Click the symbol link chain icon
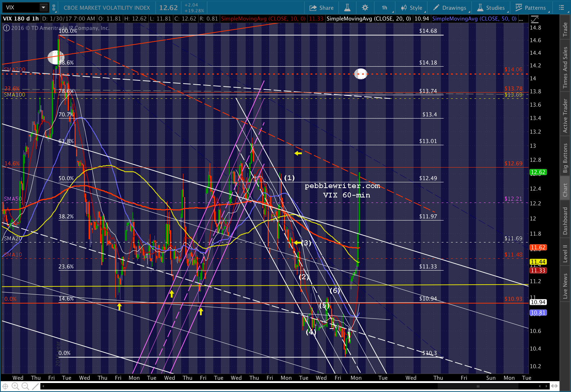The image size is (571, 392). [x=54, y=8]
